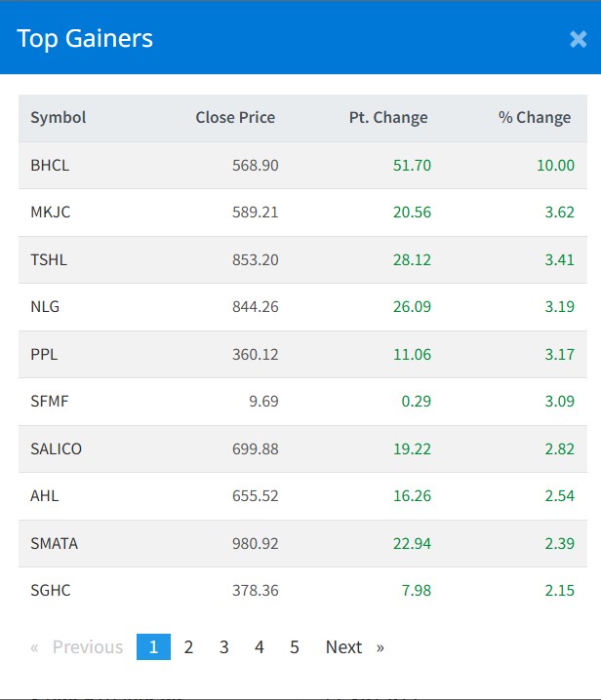
Task: Sort by % Change column header
Action: (x=535, y=118)
